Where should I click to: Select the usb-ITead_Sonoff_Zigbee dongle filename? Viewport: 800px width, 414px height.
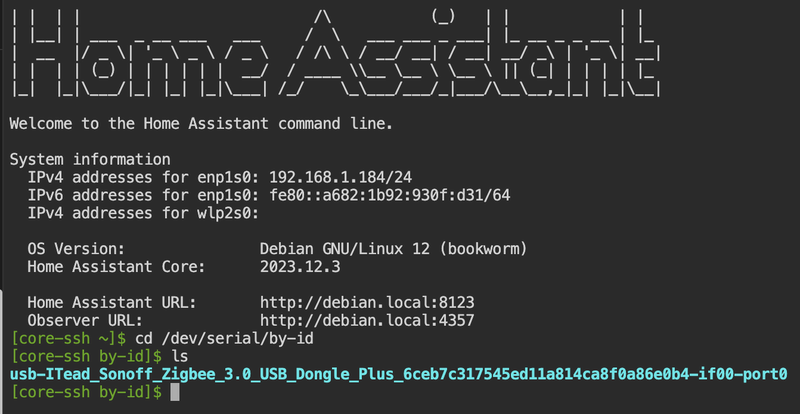399,374
